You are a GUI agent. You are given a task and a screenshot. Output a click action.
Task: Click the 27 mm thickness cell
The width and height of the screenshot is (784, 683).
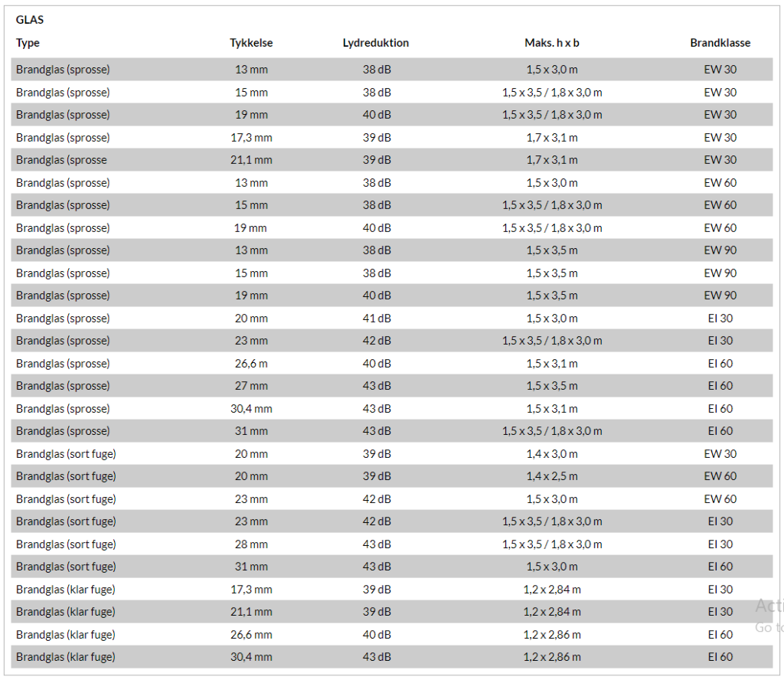click(x=251, y=386)
